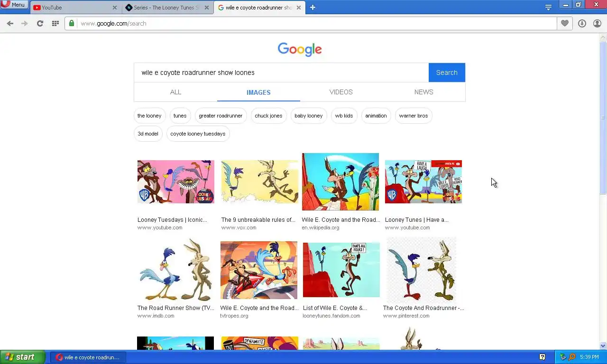Select the IMAGES results tab
Image resolution: width=607 pixels, height=364 pixels.
258,92
